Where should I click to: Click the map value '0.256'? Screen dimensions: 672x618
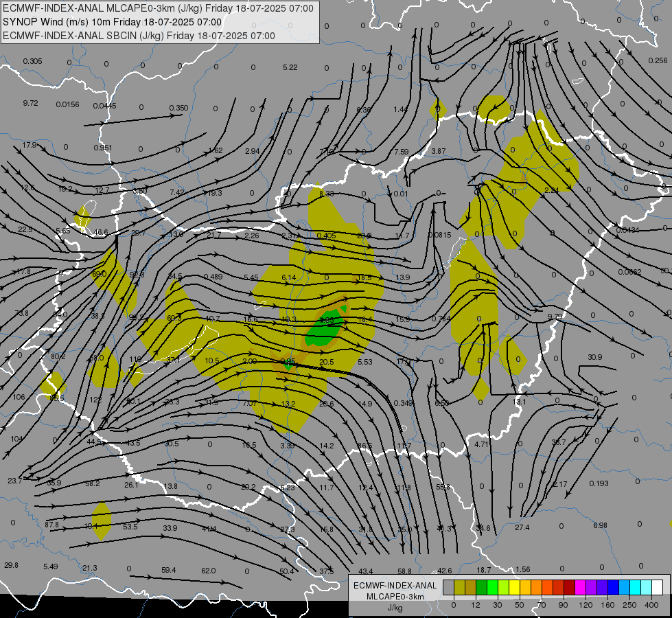click(658, 60)
